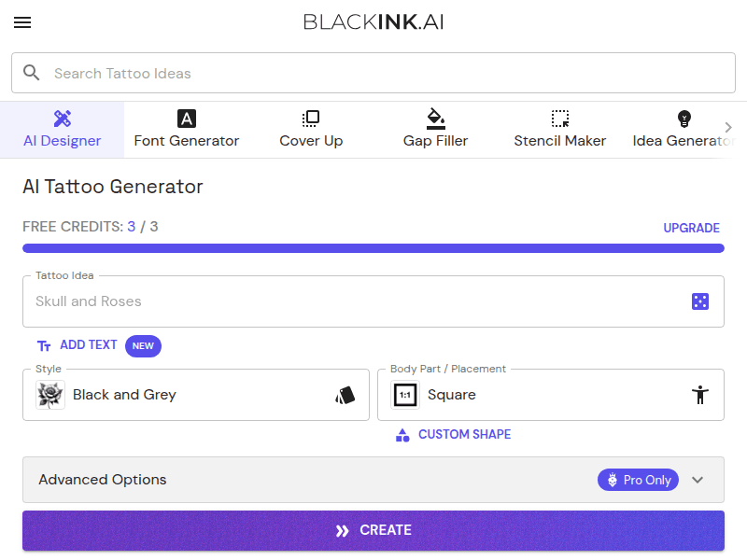Click the BLACKINK.AI logo
Viewport: 747px width, 560px height.
click(373, 22)
